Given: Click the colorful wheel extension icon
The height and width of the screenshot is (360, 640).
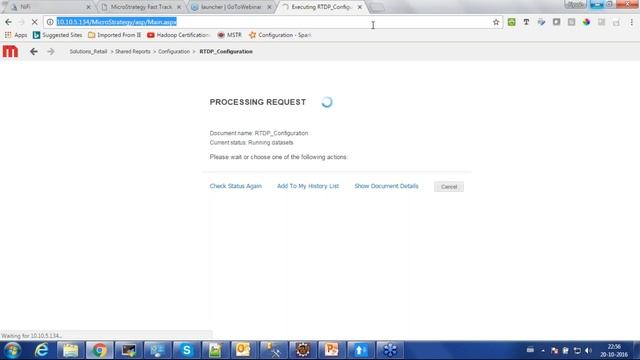Looking at the screenshot, I should [586, 22].
